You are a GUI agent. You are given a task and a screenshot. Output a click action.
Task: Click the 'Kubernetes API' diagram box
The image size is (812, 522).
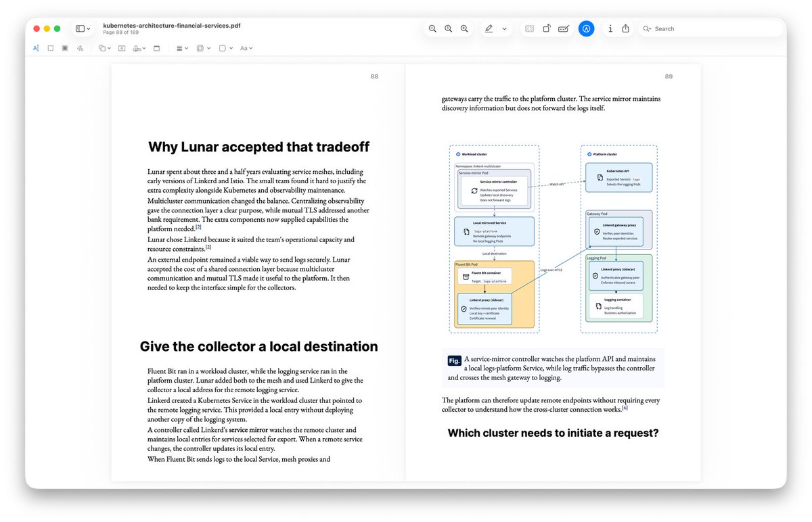point(618,177)
